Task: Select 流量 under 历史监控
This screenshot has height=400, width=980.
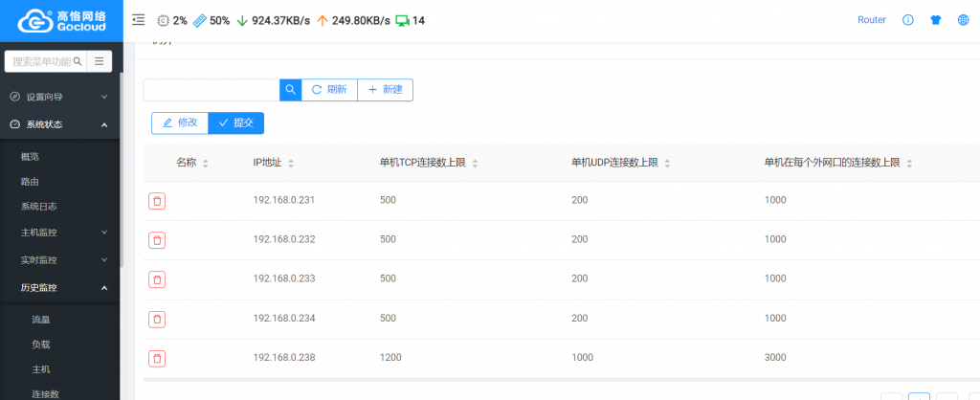Action: pos(41,320)
